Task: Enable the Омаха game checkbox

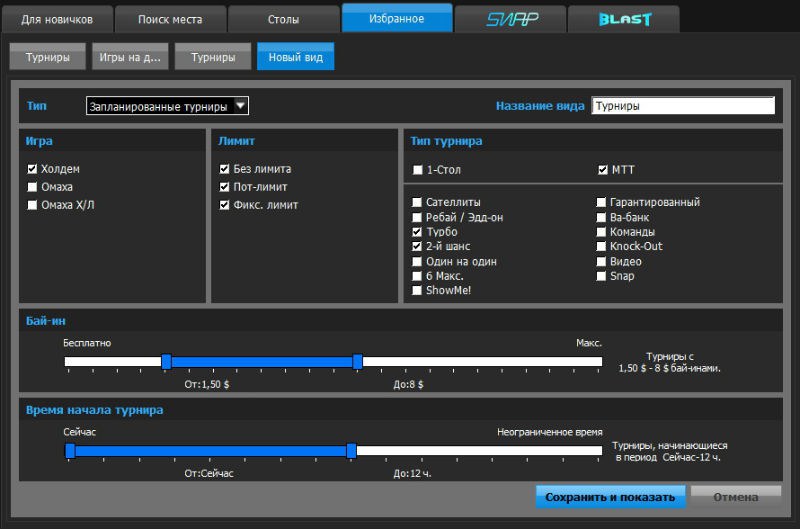Action: (33, 187)
